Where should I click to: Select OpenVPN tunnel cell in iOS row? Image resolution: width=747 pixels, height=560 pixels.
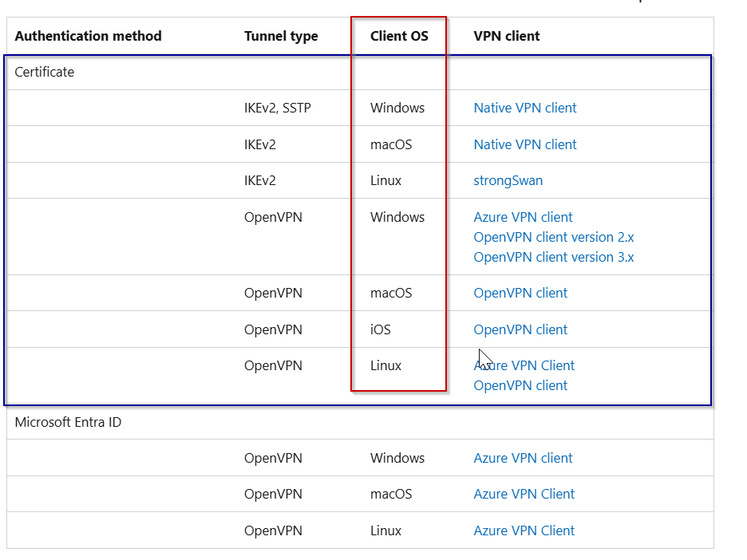[x=273, y=329]
